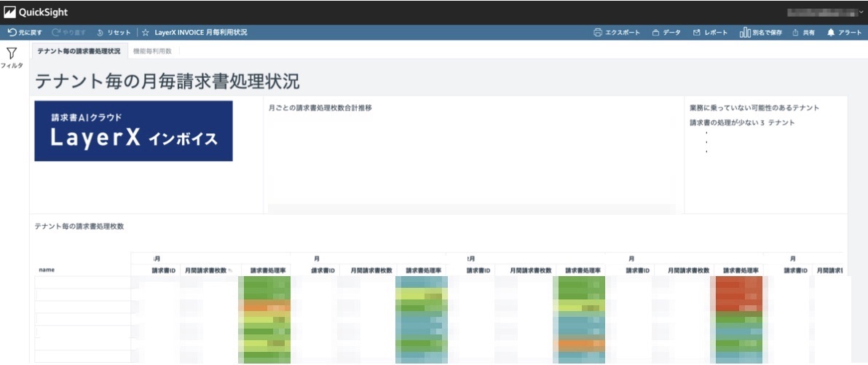868x365 pixels.
Task: Open the データ menu
Action: (666, 33)
